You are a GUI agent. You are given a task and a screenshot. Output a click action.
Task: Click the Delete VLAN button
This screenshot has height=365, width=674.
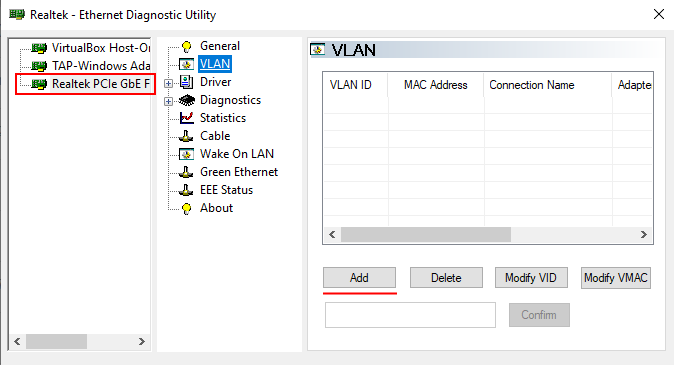[446, 278]
